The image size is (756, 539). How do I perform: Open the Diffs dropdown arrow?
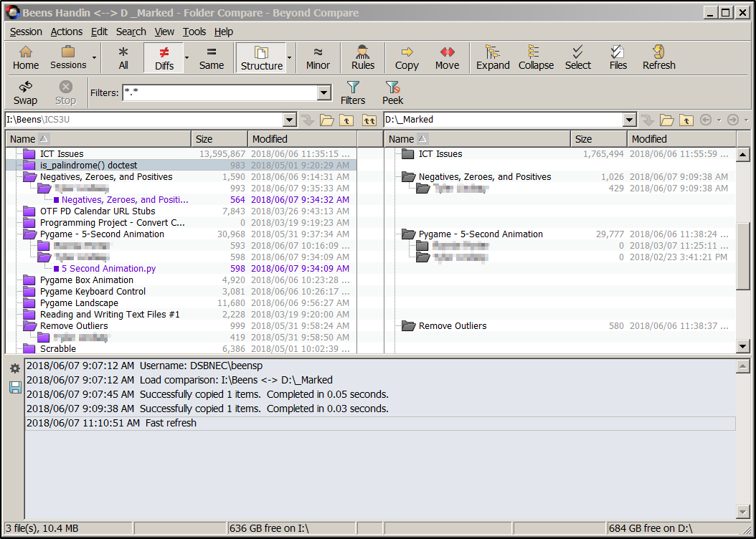coord(187,58)
